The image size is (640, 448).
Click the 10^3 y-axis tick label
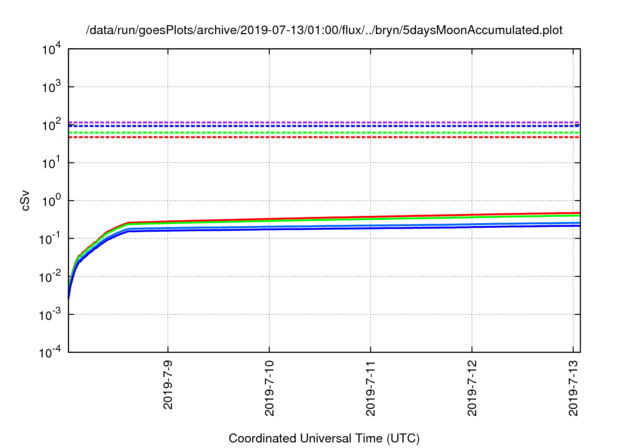pyautogui.click(x=51, y=86)
